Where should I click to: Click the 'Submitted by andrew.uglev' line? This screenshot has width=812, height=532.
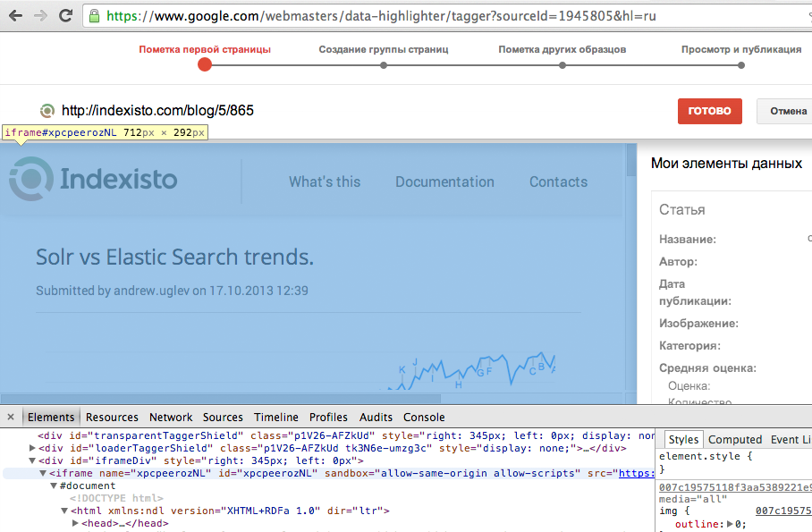pos(172,291)
